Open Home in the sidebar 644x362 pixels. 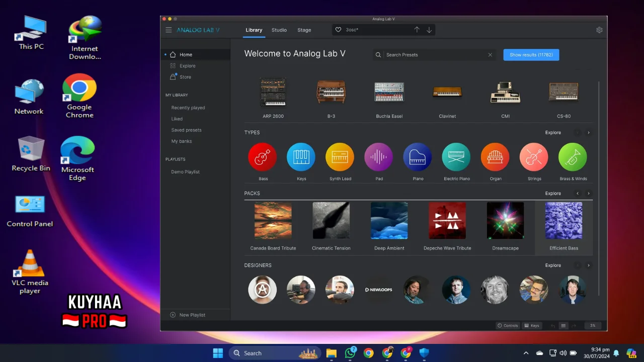coord(195,55)
